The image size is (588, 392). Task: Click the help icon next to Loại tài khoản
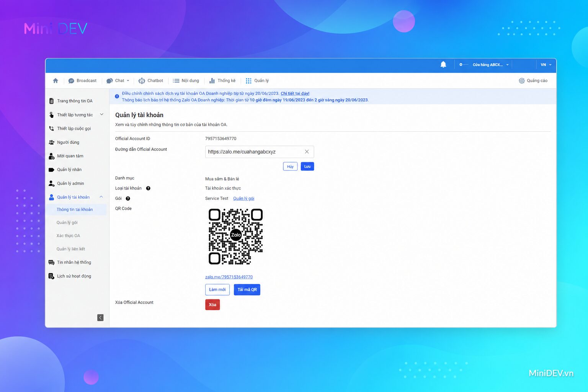click(x=148, y=188)
